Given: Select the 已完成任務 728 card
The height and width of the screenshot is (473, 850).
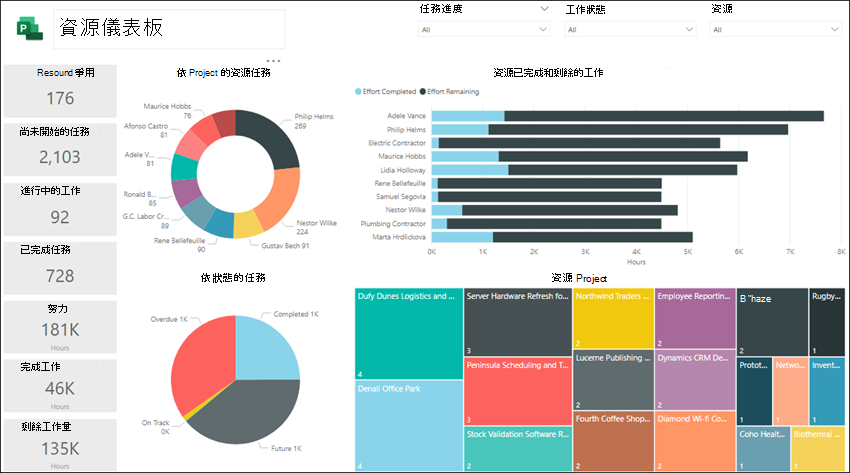Looking at the screenshot, I should (x=60, y=268).
